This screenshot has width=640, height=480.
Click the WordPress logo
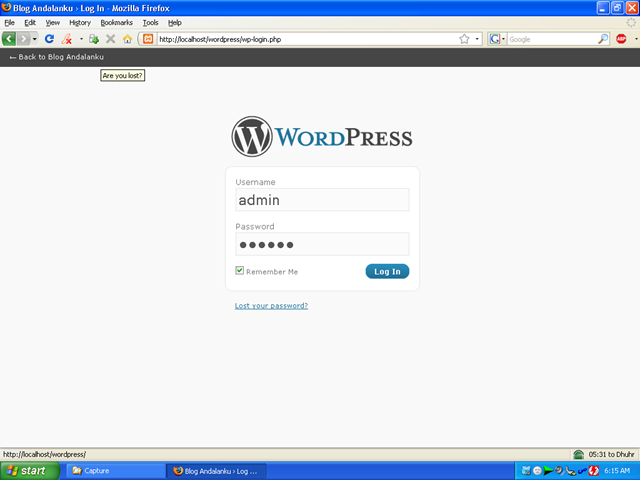click(322, 137)
